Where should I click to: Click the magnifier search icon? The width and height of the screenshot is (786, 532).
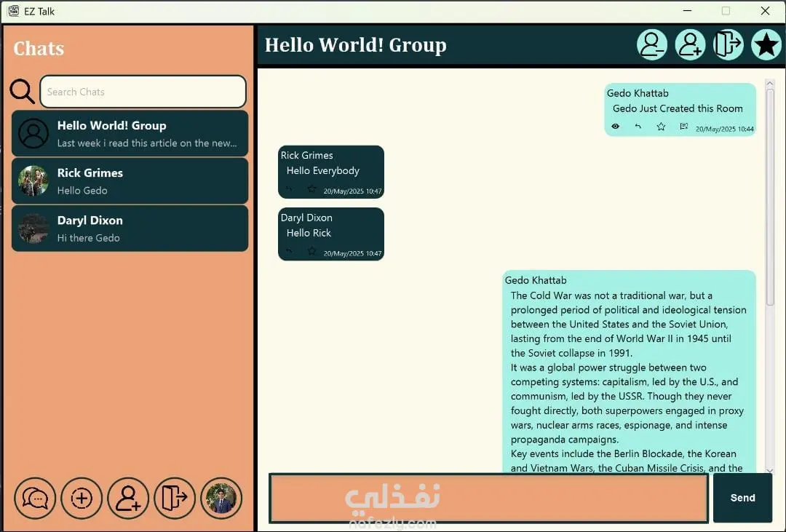pos(22,91)
